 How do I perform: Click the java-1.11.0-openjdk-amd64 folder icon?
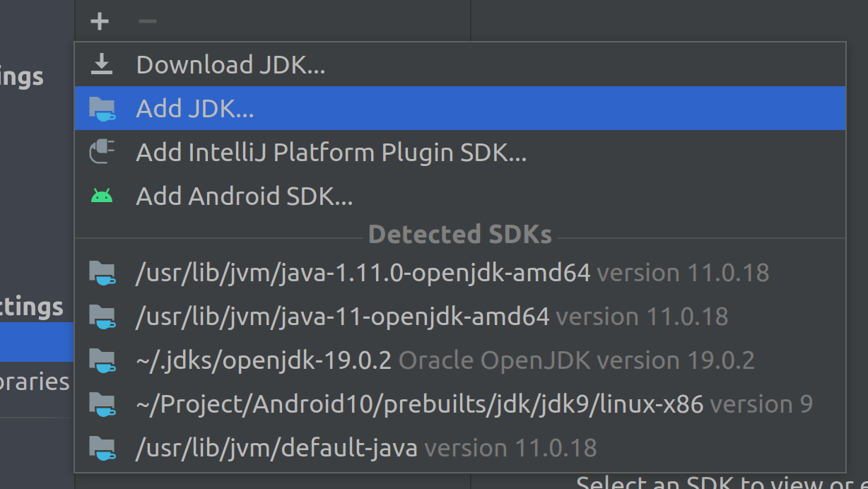102,272
